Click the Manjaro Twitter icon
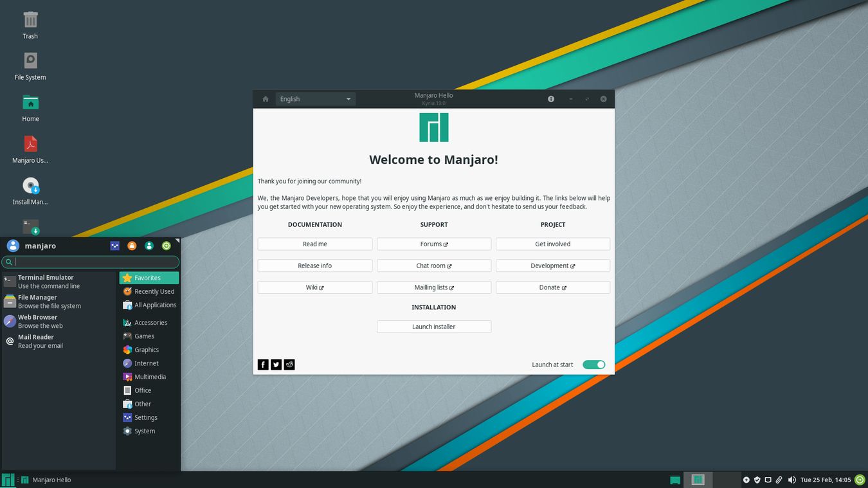The height and width of the screenshot is (488, 868). point(276,365)
